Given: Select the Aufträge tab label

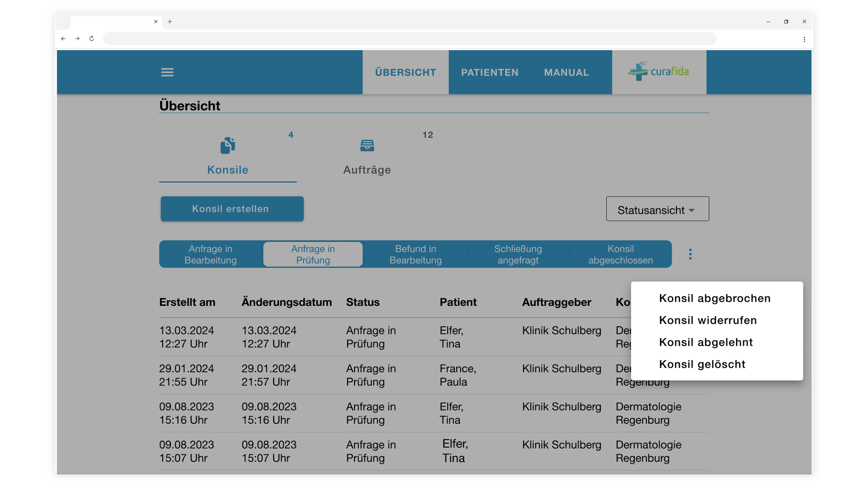Looking at the screenshot, I should 367,170.
